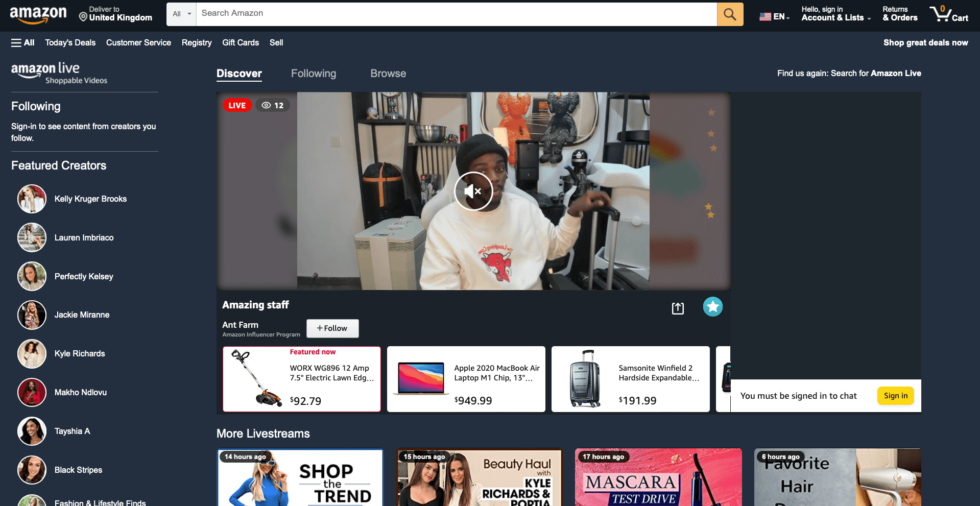Open Customer Service
This screenshot has height=506, width=980.
(138, 43)
